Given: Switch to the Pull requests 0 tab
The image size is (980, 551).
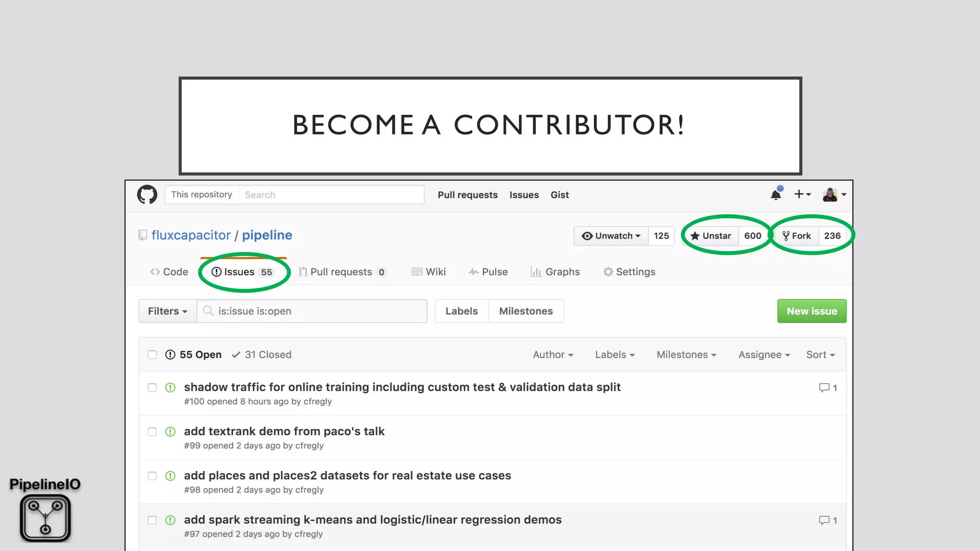Looking at the screenshot, I should tap(343, 272).
